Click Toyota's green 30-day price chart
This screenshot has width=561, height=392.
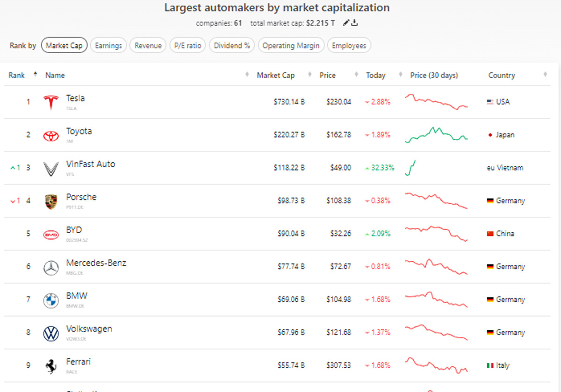pyautogui.click(x=436, y=135)
